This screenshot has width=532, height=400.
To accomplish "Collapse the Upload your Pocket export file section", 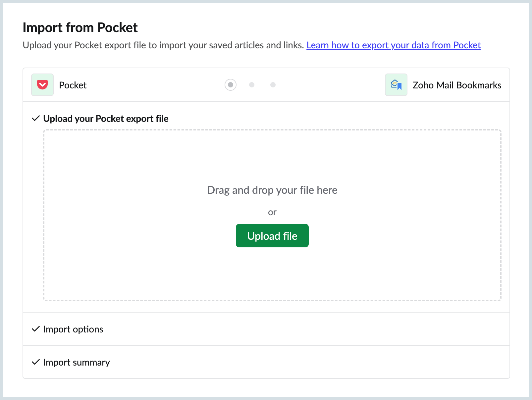I will (x=106, y=118).
